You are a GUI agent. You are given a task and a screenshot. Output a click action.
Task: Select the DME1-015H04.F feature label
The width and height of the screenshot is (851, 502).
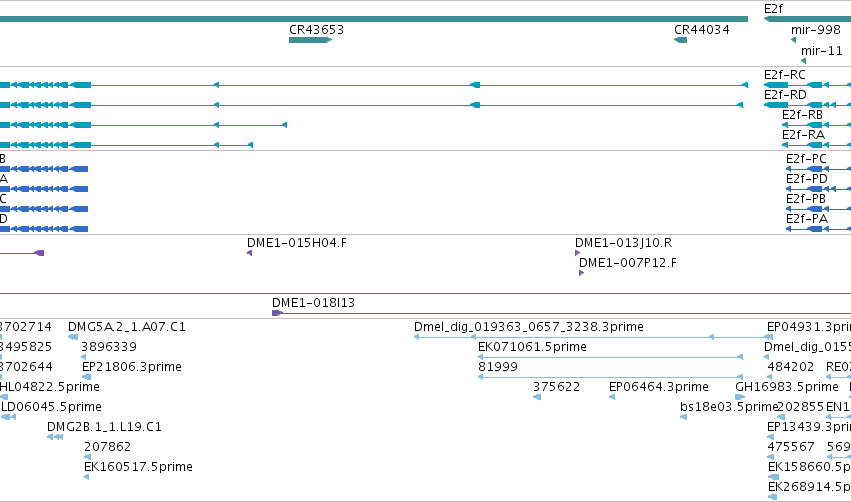(297, 243)
